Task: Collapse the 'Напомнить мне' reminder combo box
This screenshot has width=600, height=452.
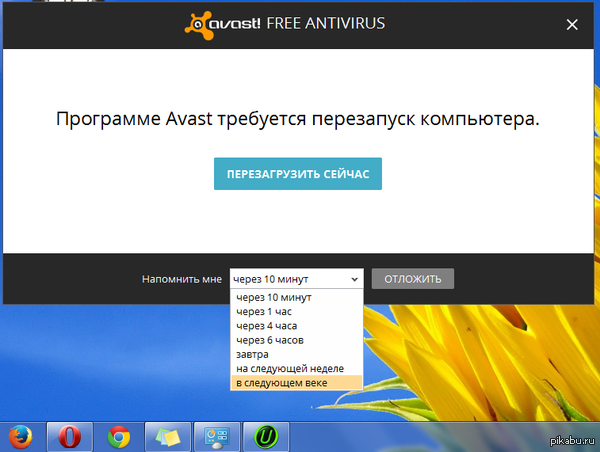Action: pyautogui.click(x=295, y=278)
